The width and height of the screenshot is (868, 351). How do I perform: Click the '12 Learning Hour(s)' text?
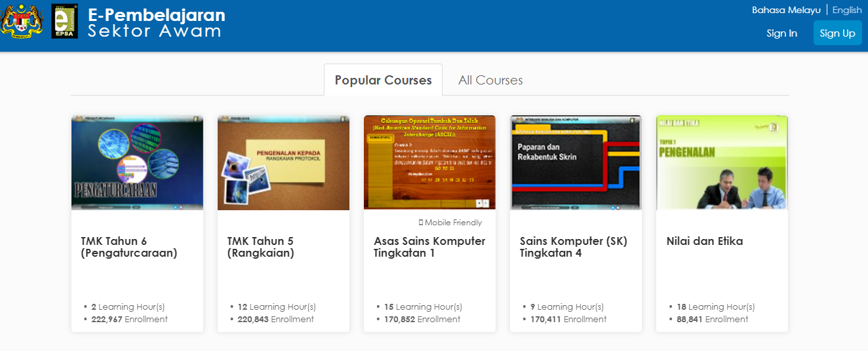click(277, 306)
